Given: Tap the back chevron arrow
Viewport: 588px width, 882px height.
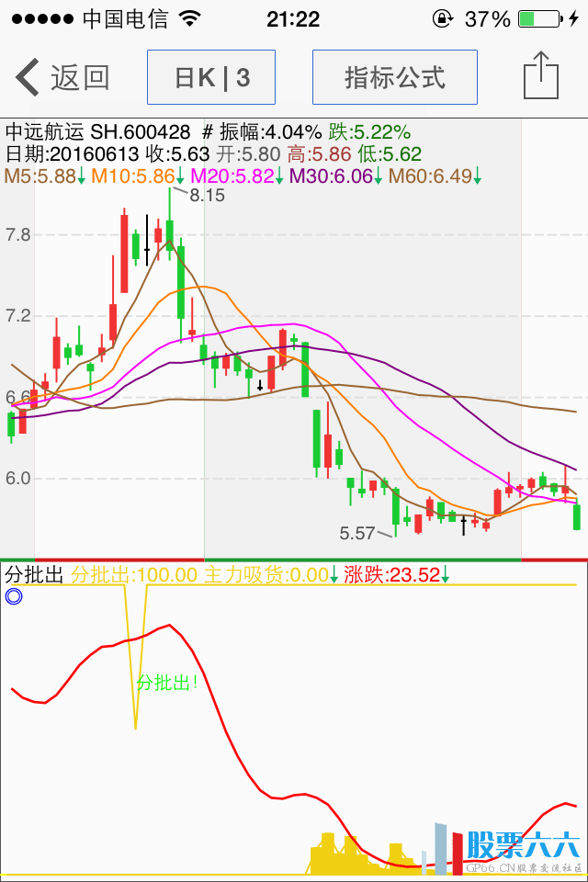Looking at the screenshot, I should [28, 77].
